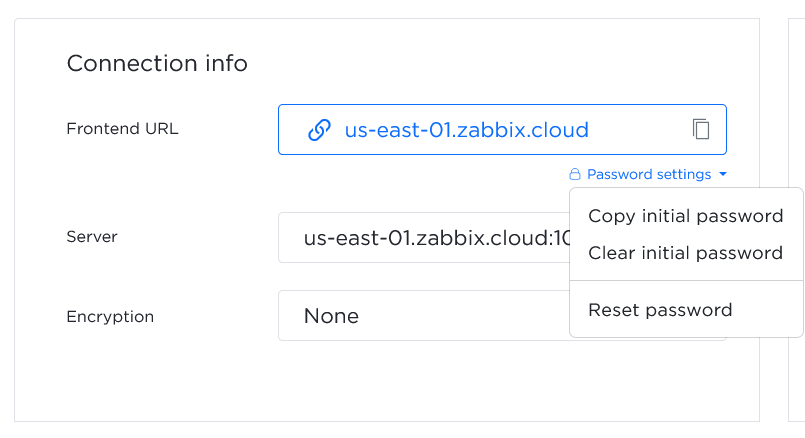Screen dimensions: 805x438
Task: Click the Encryption label text
Action: [110, 317]
